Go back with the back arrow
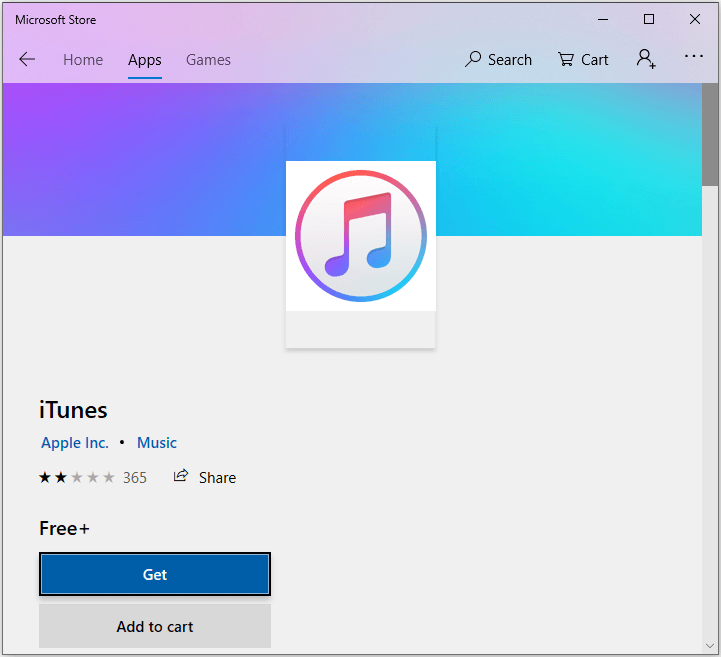Screen dimensions: 721x657 point(27,59)
